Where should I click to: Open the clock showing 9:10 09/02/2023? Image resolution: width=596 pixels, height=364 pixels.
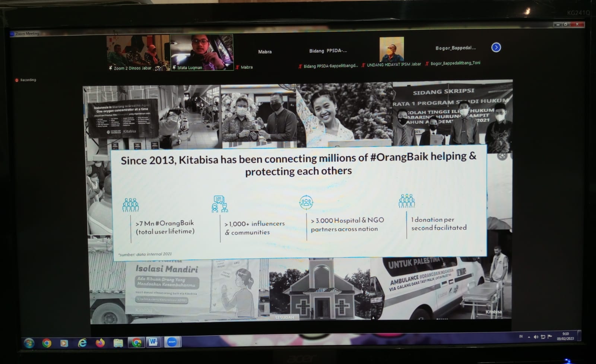tap(565, 336)
